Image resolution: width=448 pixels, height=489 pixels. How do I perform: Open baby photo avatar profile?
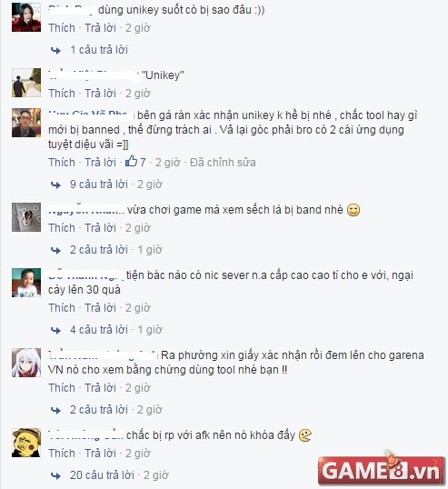[x=26, y=283]
